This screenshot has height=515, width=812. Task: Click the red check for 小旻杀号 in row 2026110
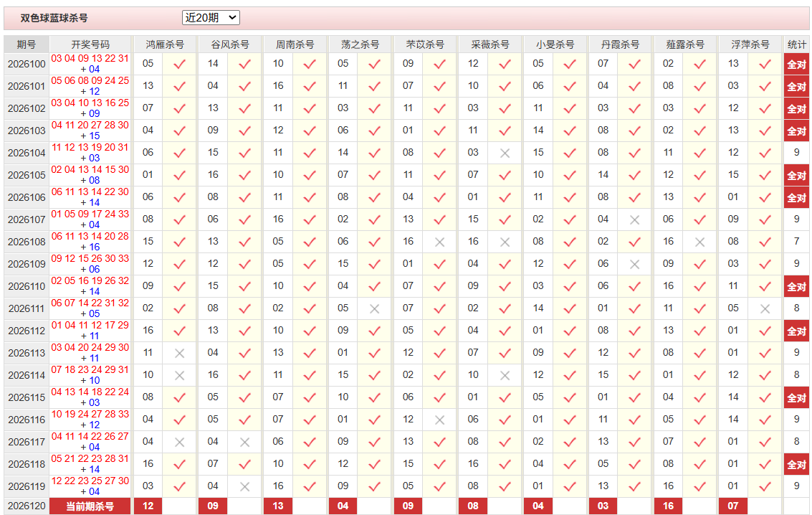570,286
